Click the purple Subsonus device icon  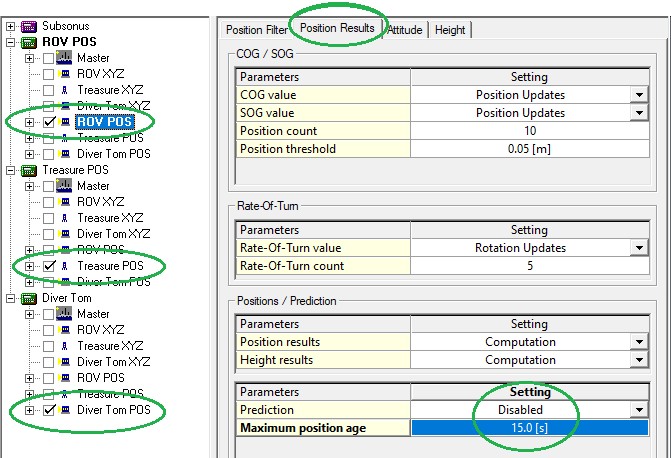tap(29, 27)
